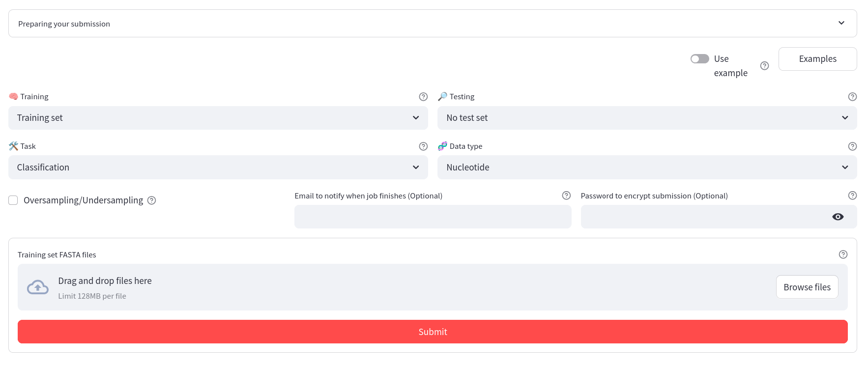Open the No test set dropdown
The image size is (868, 366).
[x=647, y=118]
